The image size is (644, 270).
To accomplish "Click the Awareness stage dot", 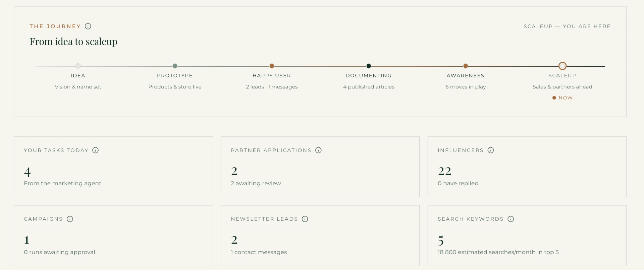I will (466, 66).
